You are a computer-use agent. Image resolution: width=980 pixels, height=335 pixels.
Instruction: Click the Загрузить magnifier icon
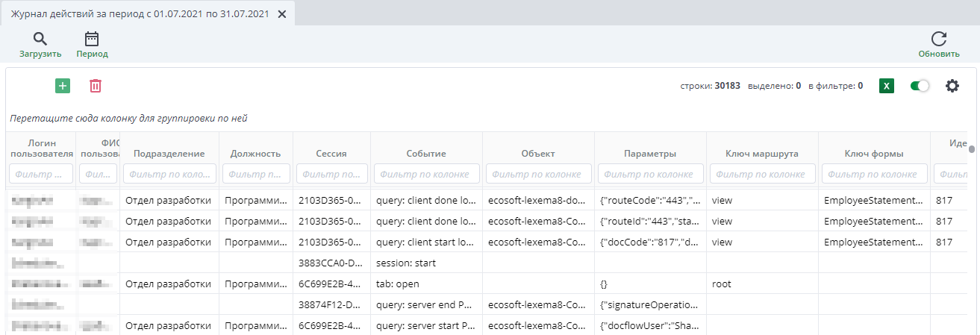click(40, 40)
